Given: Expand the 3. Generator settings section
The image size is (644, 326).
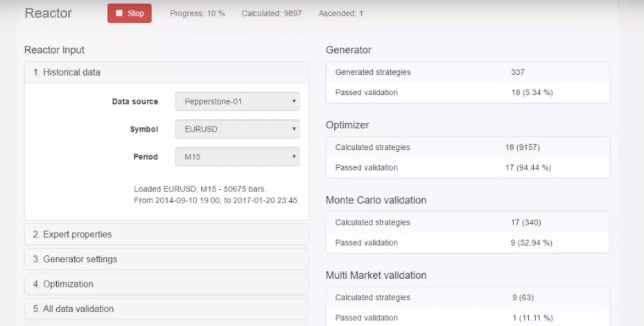Looking at the screenshot, I should click(x=166, y=259).
